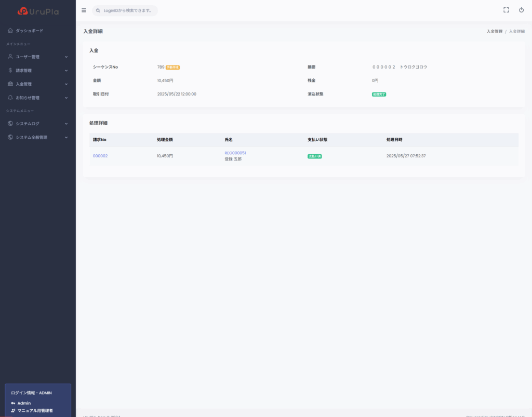
Task: Select the 処理金額 cell 10,450円
Action: pos(165,156)
